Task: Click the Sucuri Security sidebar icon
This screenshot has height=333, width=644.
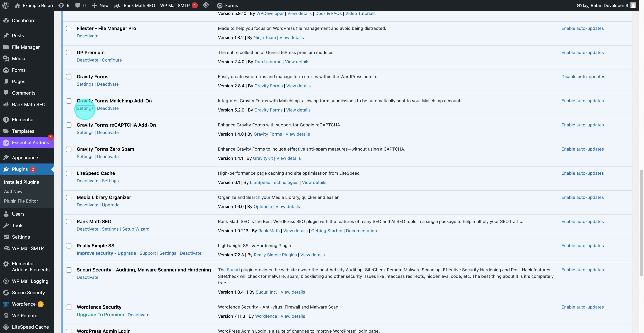Action: tap(6, 292)
